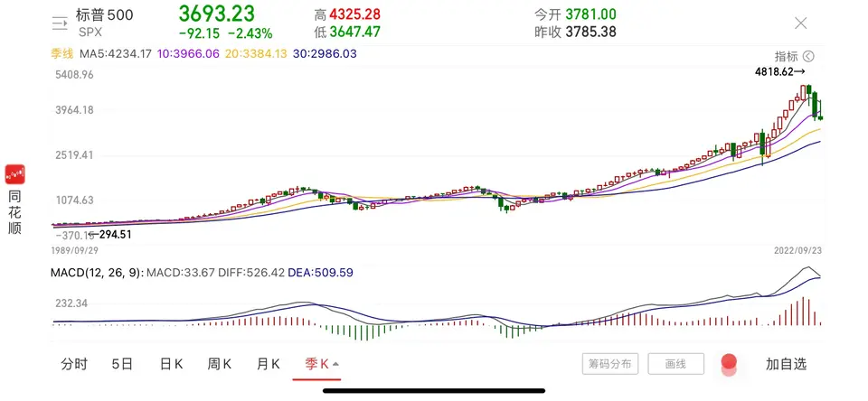Viewport: 868px width, 401px height.
Task: Switch to the 周K tab
Action: coord(219,364)
